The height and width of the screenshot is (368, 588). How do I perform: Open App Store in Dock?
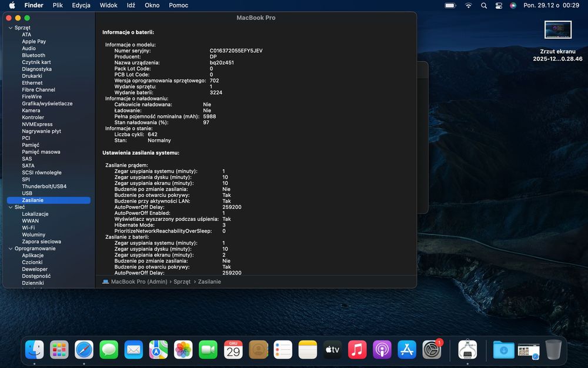pos(407,350)
